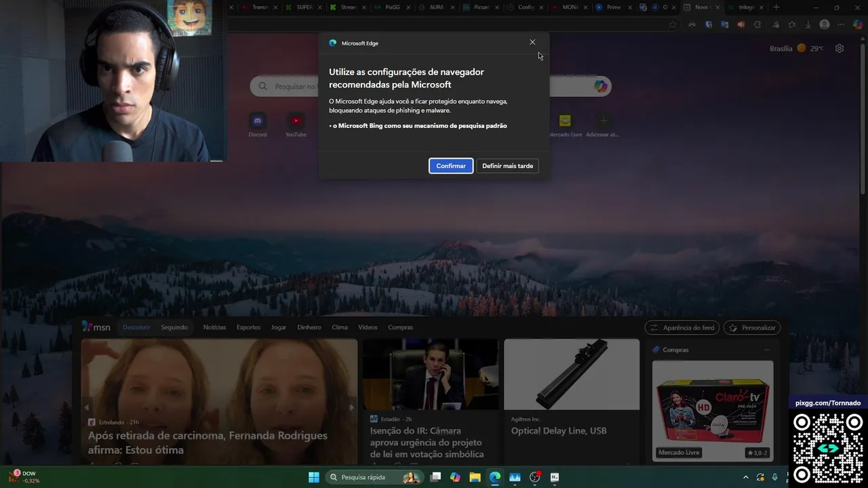Open the Discord quick link
Viewport: 868px width, 488px height.
[257, 125]
